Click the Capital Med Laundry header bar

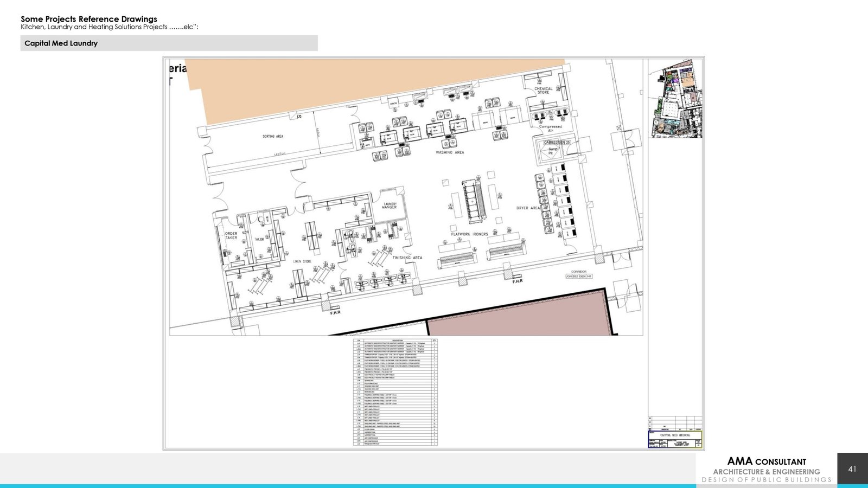169,43
